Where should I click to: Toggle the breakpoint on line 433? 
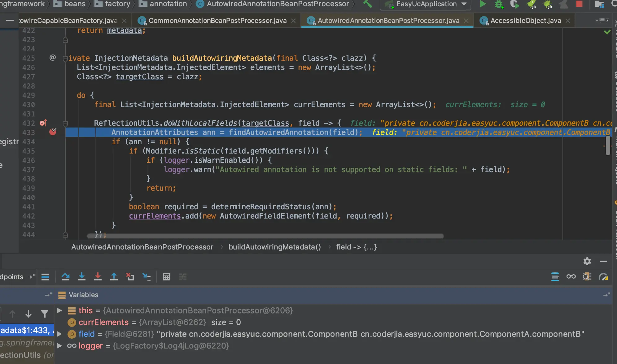(53, 132)
